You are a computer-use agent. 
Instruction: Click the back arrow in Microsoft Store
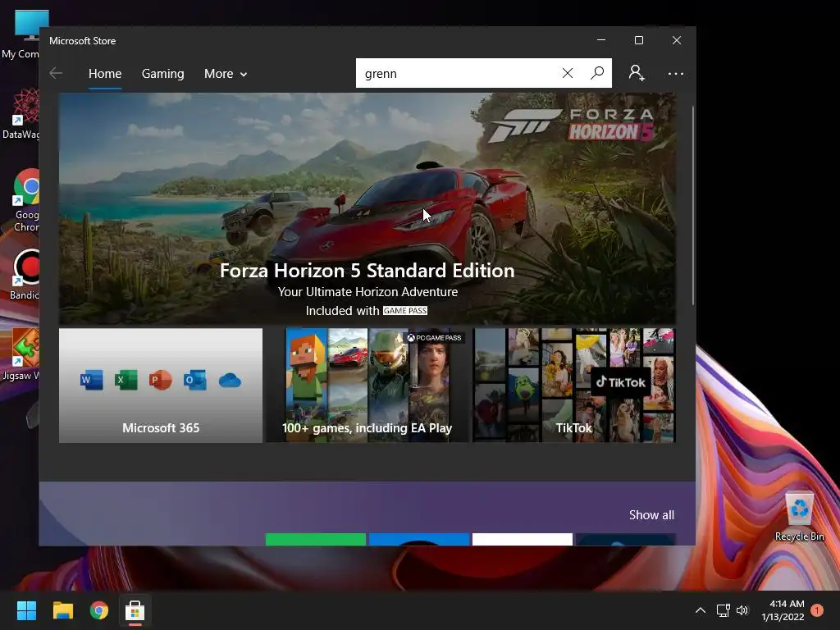(56, 73)
